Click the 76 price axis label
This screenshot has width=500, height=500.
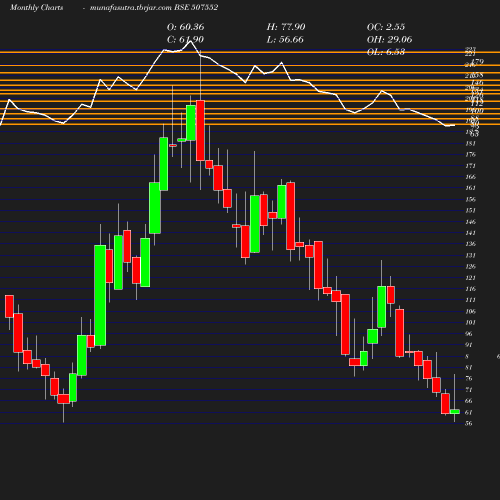(469, 379)
